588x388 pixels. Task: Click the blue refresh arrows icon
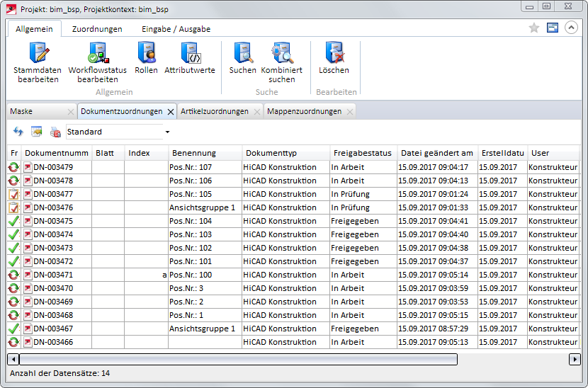pos(18,132)
